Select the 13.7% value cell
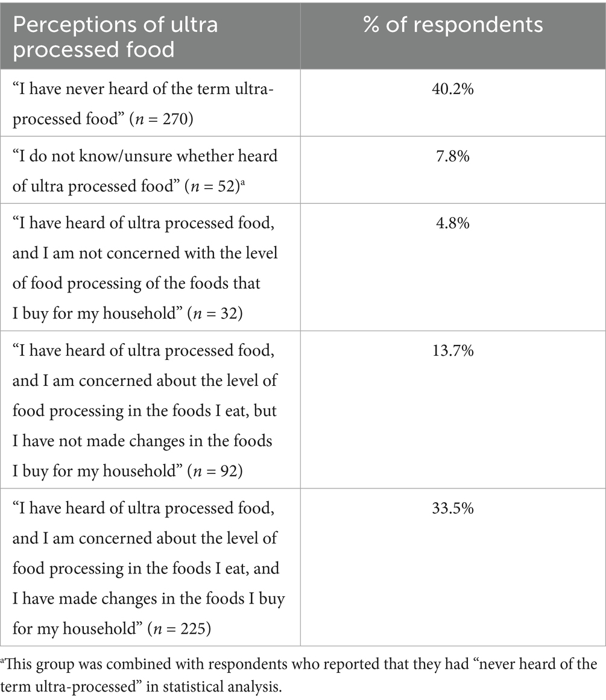Image resolution: width=606 pixels, height=700 pixels. click(452, 351)
